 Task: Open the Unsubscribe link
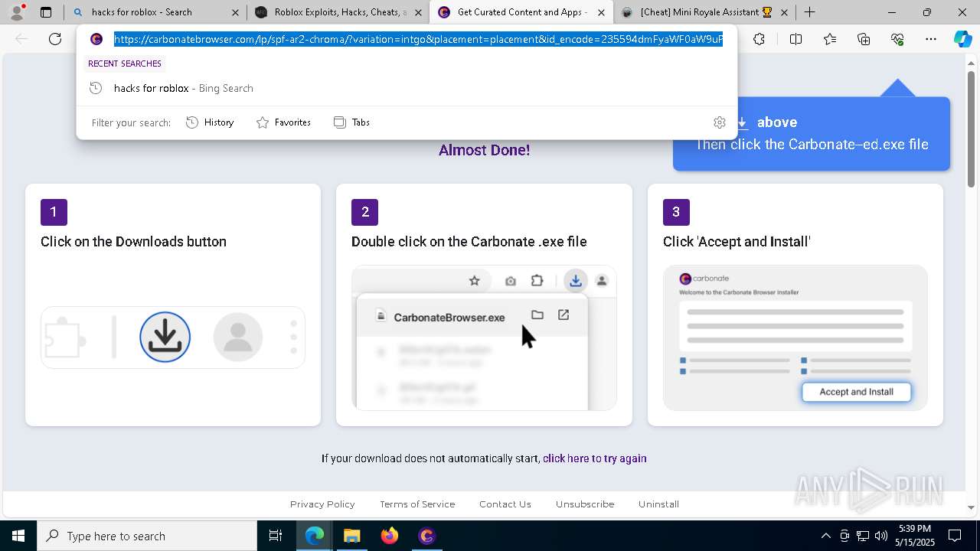point(585,504)
